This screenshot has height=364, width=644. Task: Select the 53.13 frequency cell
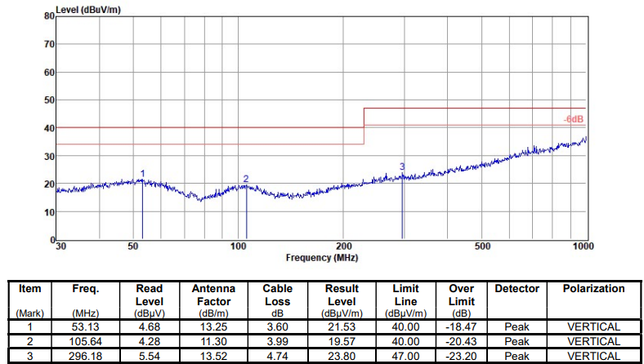pyautogui.click(x=85, y=326)
